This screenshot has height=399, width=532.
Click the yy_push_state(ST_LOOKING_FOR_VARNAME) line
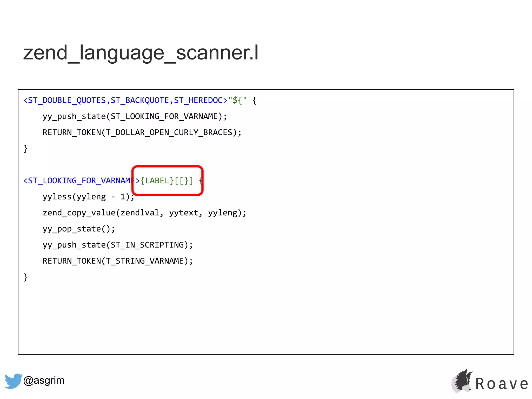click(x=135, y=116)
